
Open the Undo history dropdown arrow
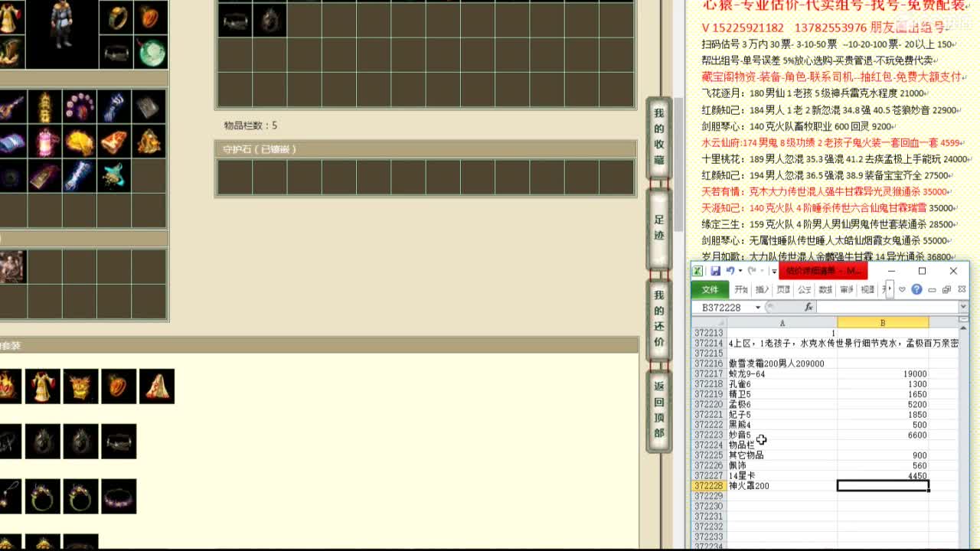click(741, 270)
